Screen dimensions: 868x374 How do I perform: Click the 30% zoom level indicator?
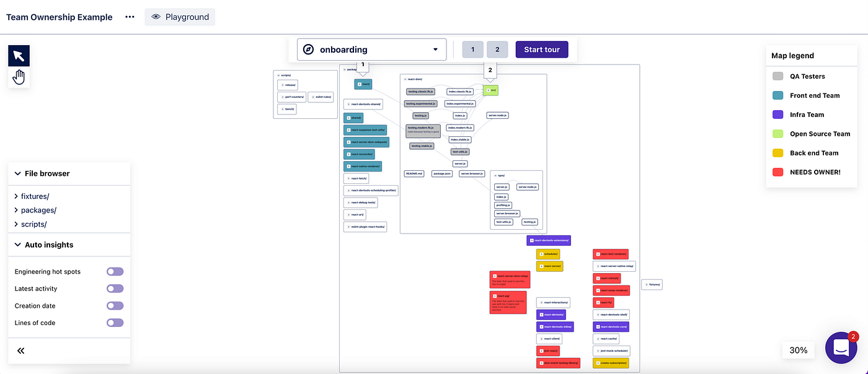(798, 350)
